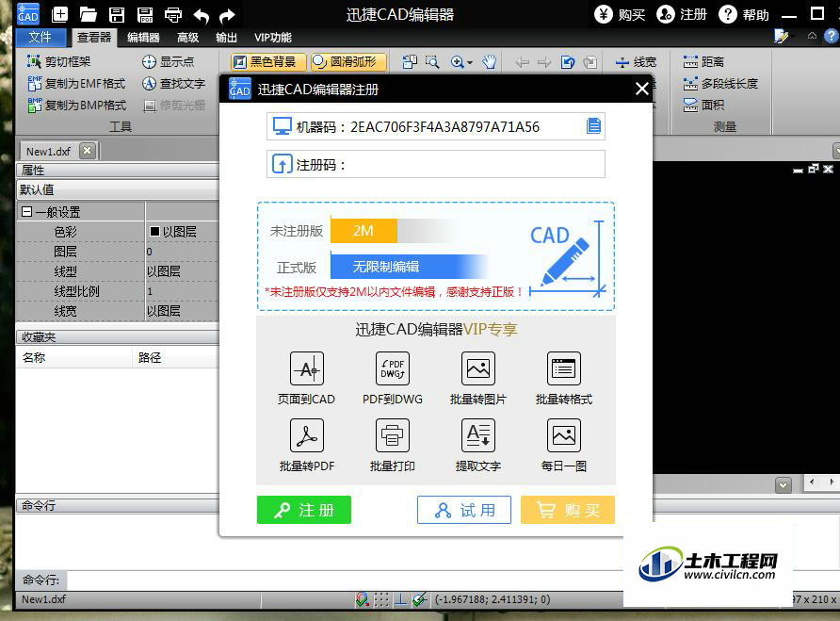Switch to the 查看器 viewer tab
Screen dimensions: 840x621
tap(94, 37)
